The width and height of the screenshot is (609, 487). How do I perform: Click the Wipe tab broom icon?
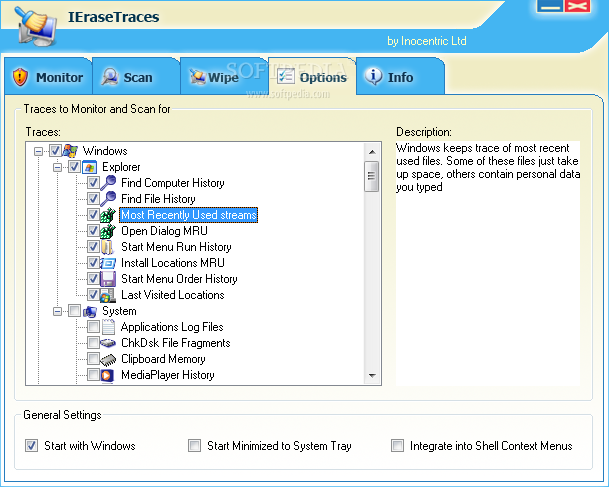coord(198,77)
